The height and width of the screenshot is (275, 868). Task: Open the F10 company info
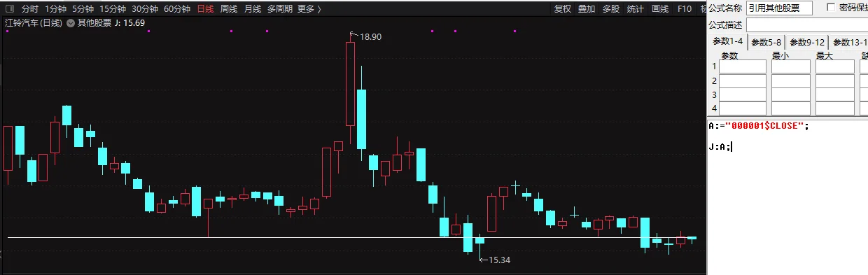tap(685, 9)
